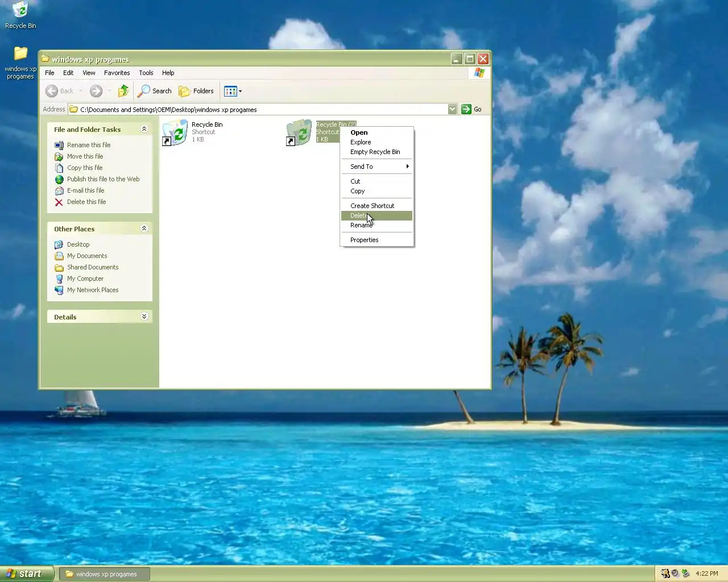
Task: Collapse File and Folder Tasks panel
Action: tap(144, 129)
